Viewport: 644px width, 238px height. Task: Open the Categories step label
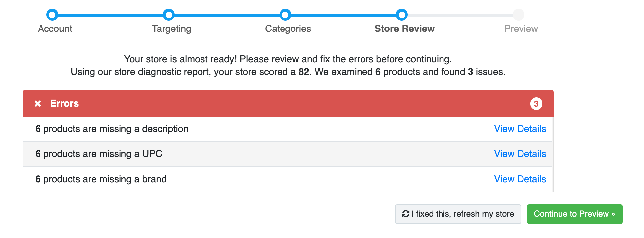point(288,29)
